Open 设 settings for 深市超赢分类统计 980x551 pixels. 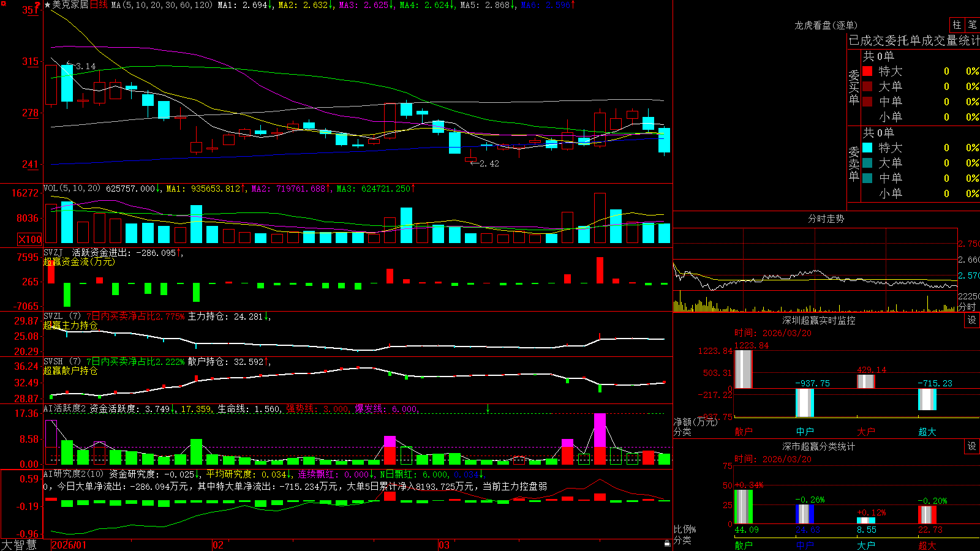coord(972,446)
